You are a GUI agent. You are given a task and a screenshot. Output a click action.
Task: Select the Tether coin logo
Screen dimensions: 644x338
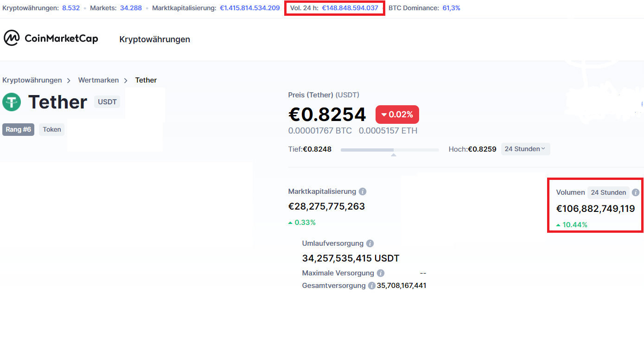pos(11,102)
